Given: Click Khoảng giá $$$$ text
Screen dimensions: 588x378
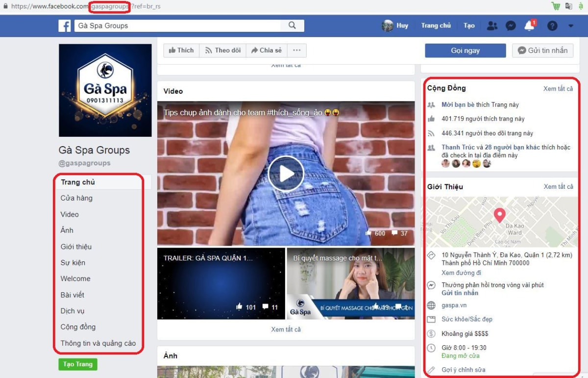Looking at the screenshot, I should point(465,333).
